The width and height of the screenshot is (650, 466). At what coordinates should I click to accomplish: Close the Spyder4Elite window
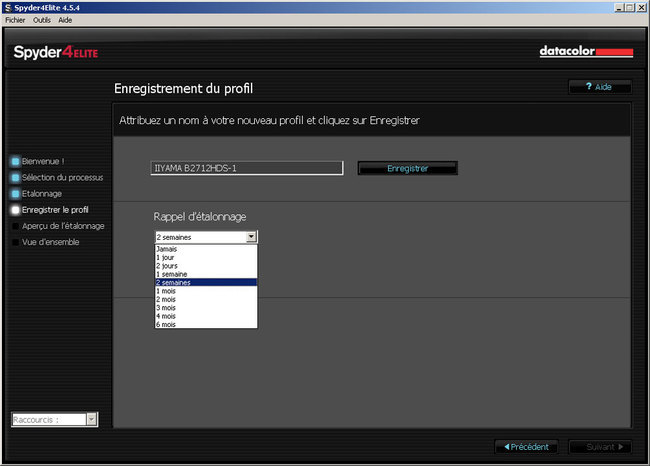[641, 7]
